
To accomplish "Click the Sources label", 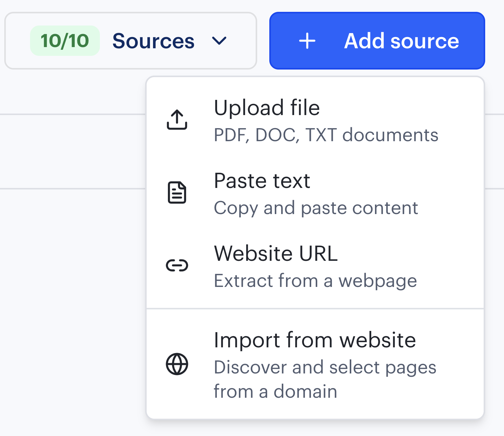I will [153, 41].
